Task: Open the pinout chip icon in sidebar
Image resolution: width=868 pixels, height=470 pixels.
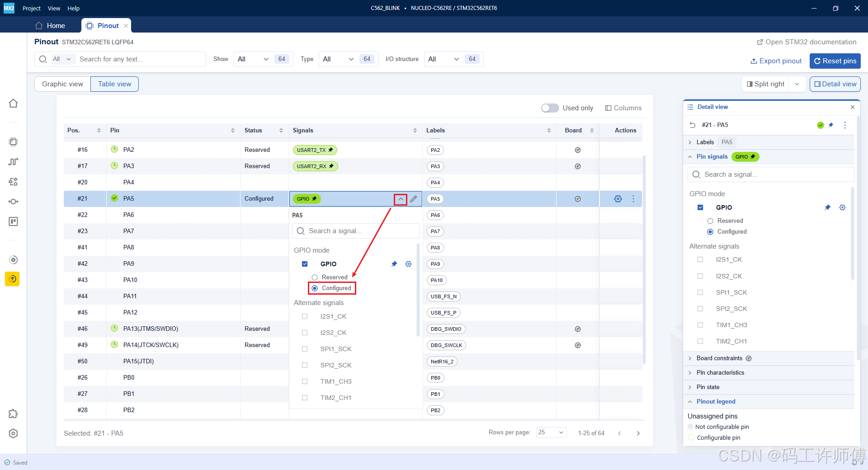Action: click(x=14, y=142)
